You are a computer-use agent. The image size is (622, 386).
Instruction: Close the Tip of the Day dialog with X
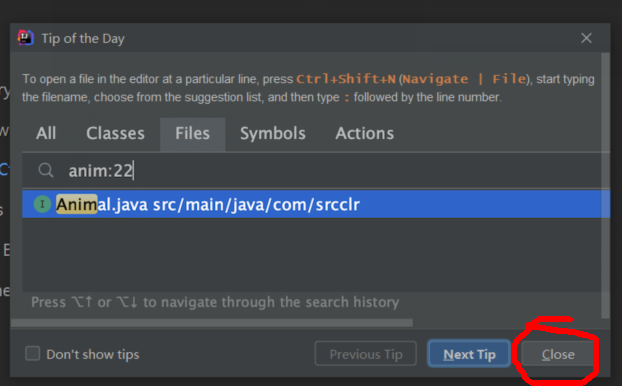(586, 38)
